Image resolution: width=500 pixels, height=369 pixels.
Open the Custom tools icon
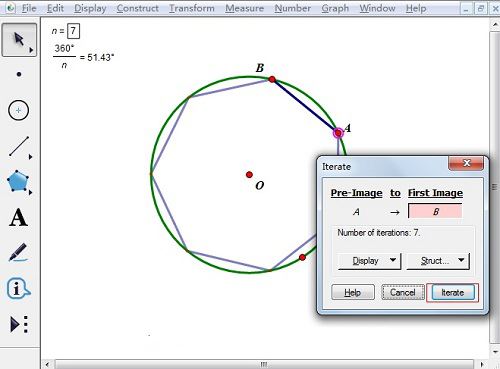19,324
